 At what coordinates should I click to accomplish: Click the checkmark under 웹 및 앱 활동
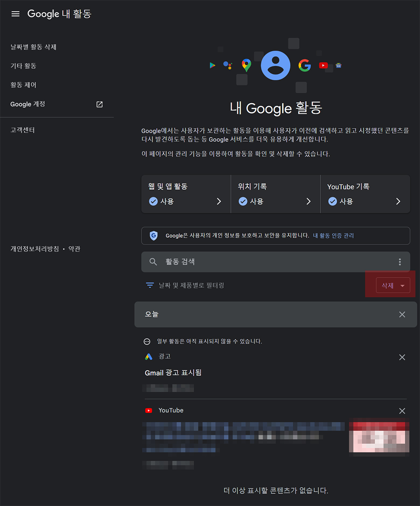153,202
